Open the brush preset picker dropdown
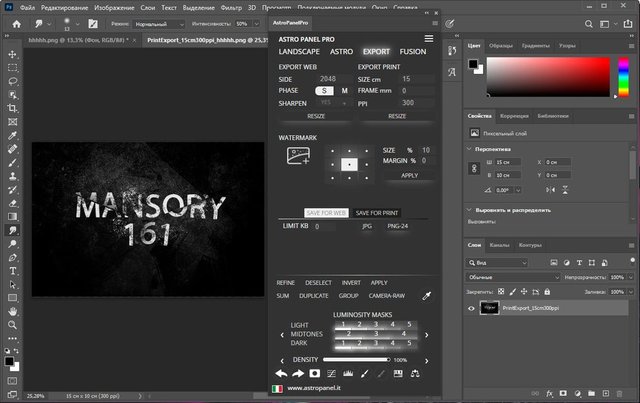 (77, 24)
